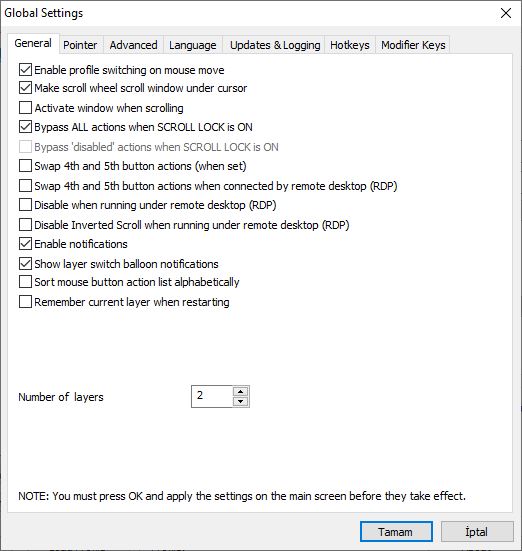
Task: Select the Hotkeys tab
Action: click(x=350, y=45)
